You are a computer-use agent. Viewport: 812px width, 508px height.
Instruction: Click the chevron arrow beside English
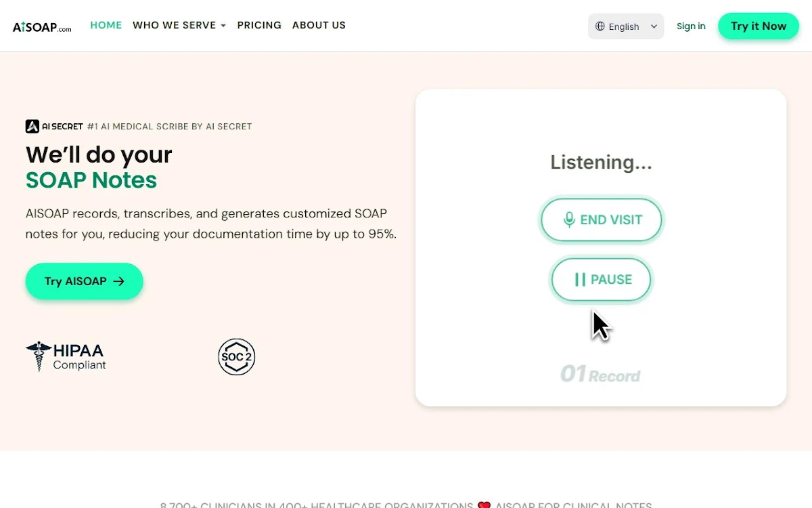click(x=654, y=26)
